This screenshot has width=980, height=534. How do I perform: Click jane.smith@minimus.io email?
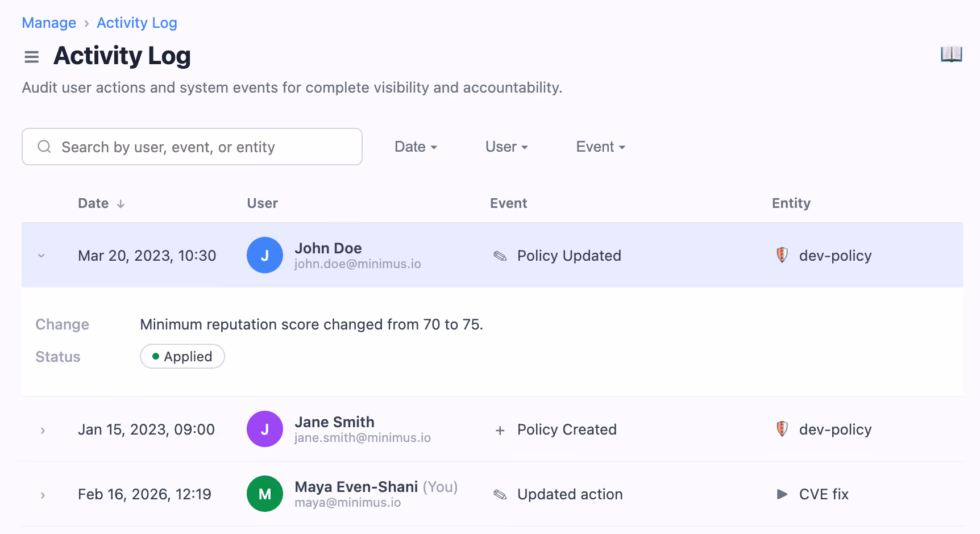(363, 438)
